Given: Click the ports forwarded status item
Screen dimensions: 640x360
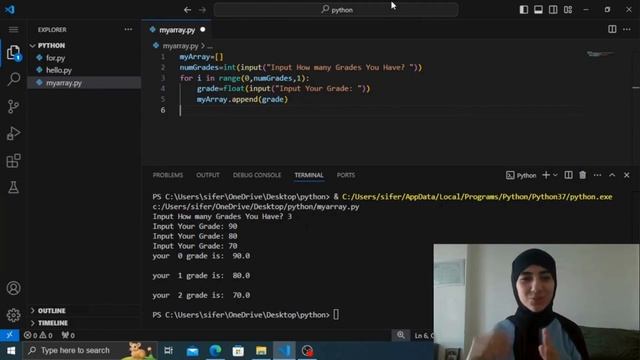Looking at the screenshot, I should [x=68, y=336].
